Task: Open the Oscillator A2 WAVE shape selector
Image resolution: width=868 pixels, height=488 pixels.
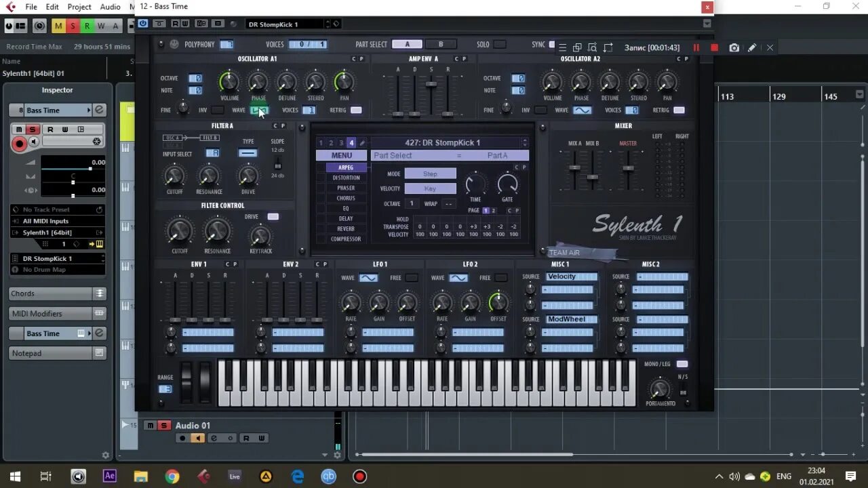Action: pyautogui.click(x=582, y=110)
